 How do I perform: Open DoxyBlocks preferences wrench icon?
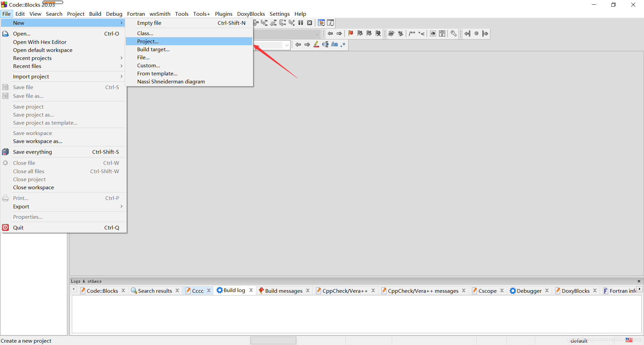pyautogui.click(x=453, y=33)
